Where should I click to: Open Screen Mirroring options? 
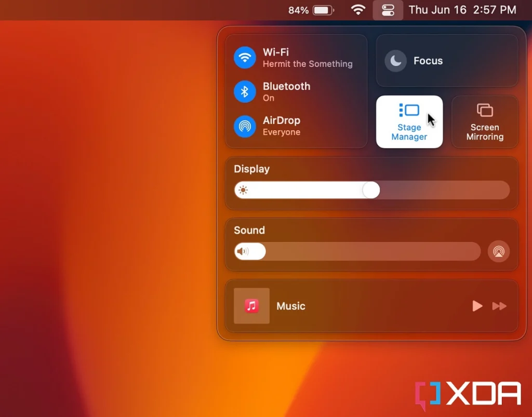[485, 122]
